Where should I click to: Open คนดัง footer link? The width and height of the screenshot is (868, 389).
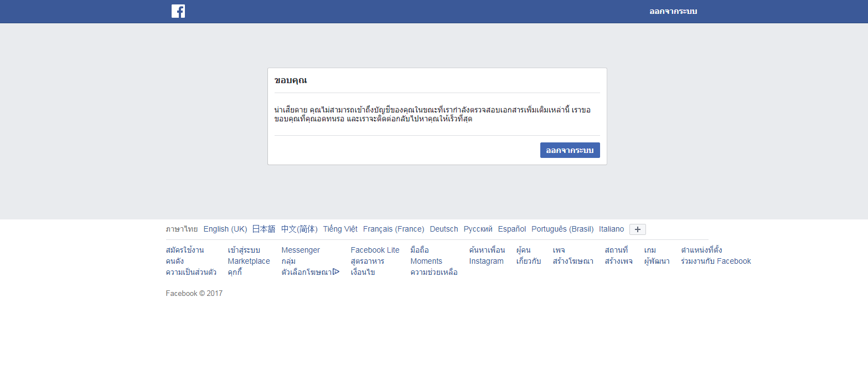pos(175,261)
